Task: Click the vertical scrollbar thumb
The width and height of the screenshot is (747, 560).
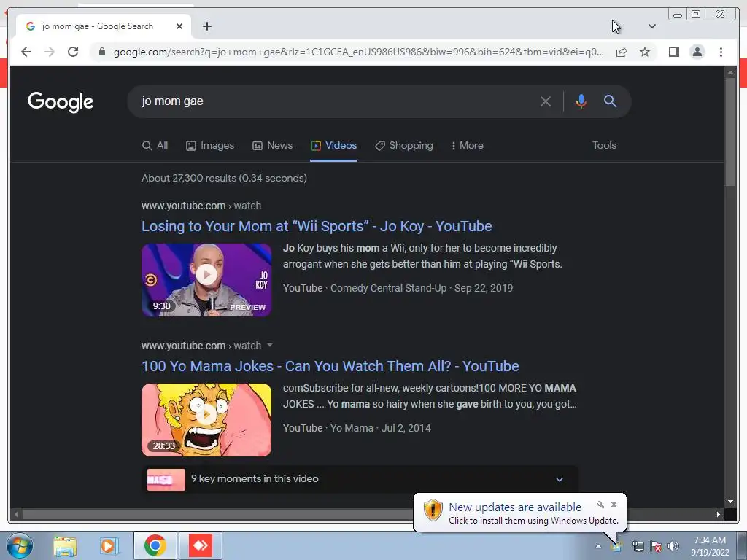Action: coord(730,132)
